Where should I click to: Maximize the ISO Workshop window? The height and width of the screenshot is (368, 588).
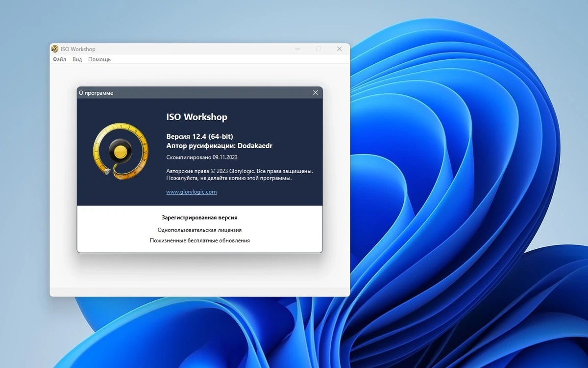pyautogui.click(x=318, y=49)
